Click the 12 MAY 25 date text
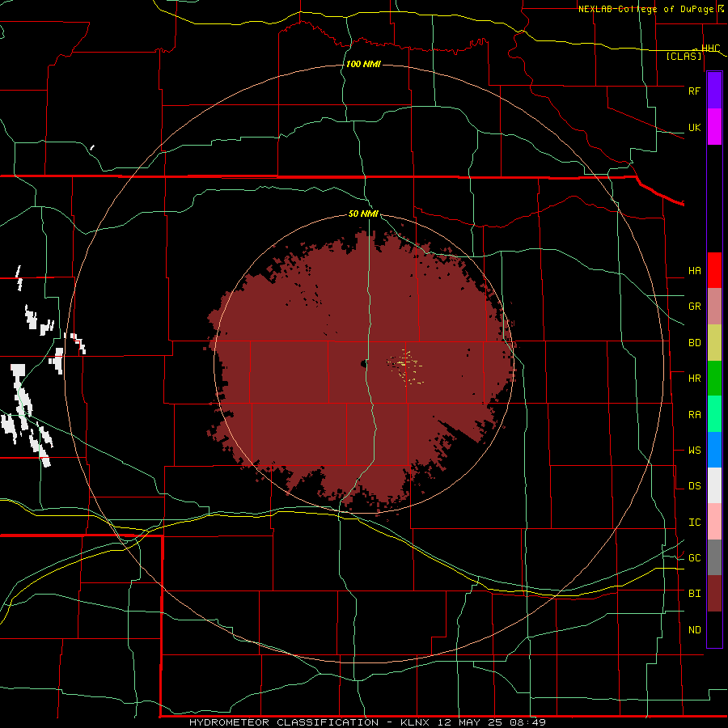Screen dimensions: 728x728 click(470, 722)
